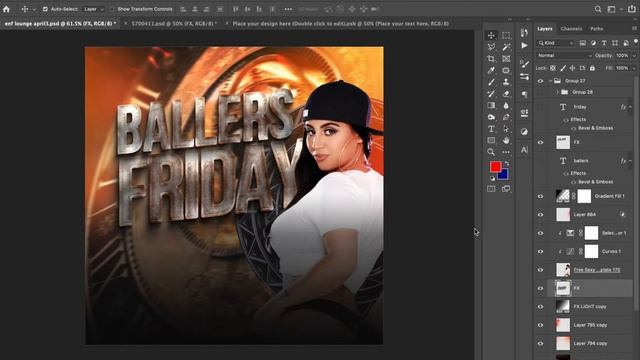Select enf lounge april3.psd document tab
This screenshot has width=640, height=360.
[x=60, y=24]
